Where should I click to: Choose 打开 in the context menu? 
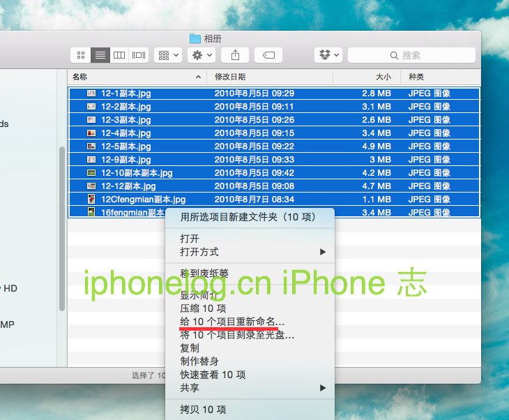coord(250,239)
